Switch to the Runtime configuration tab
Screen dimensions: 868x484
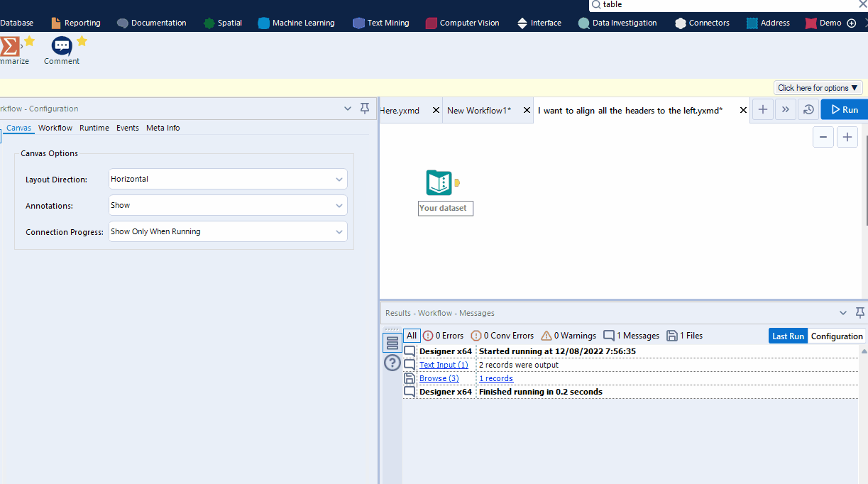coord(94,128)
